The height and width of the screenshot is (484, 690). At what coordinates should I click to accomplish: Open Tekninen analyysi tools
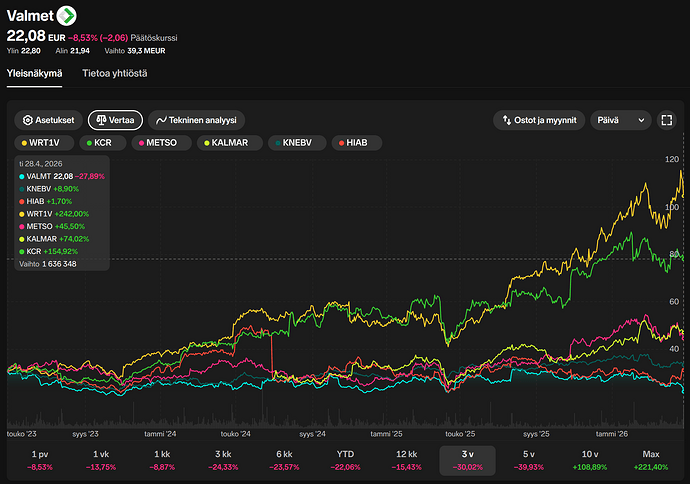(196, 120)
